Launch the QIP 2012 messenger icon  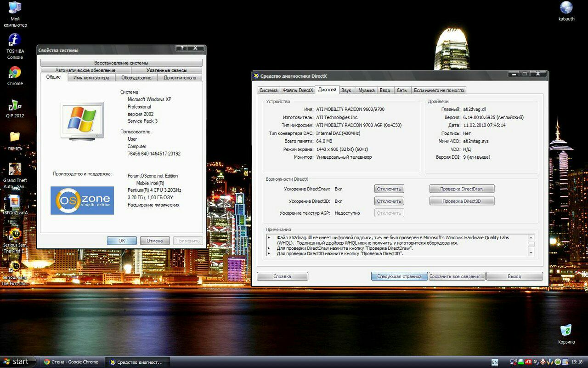[x=15, y=109]
